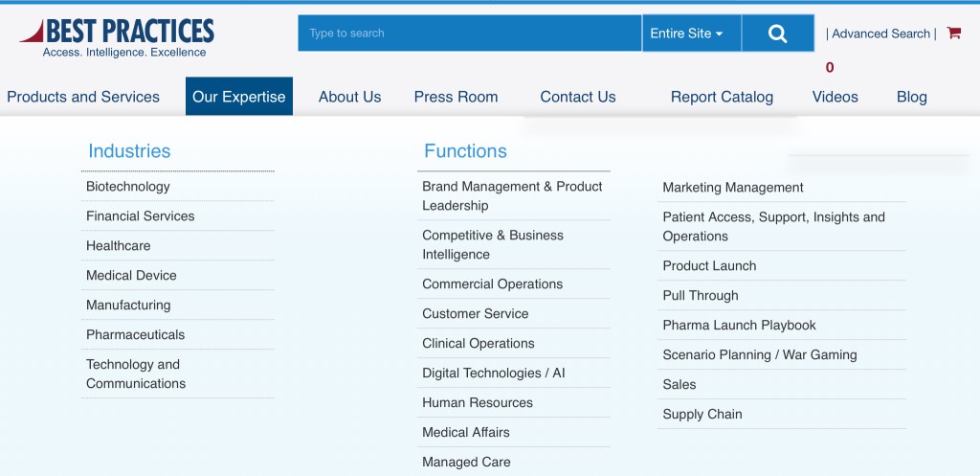Go to Supply Chain function page
980x476 pixels.
pyautogui.click(x=702, y=415)
